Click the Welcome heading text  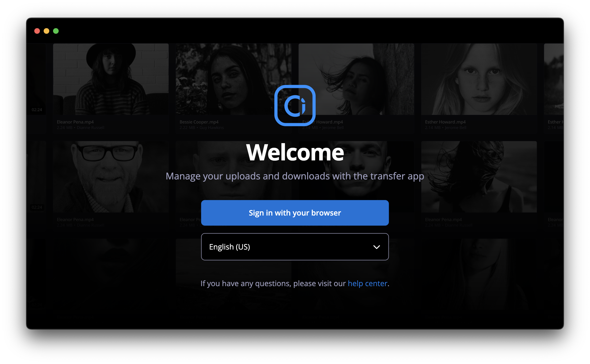pos(295,152)
